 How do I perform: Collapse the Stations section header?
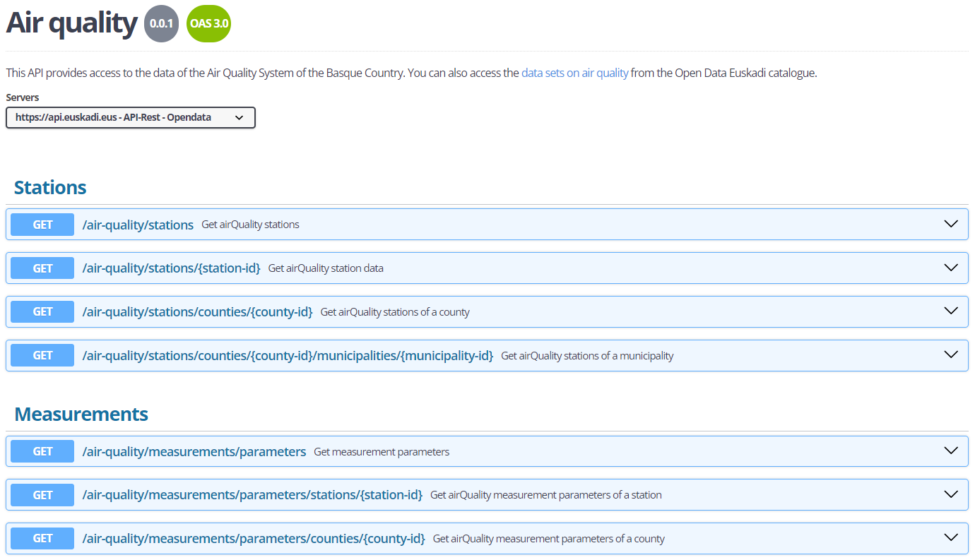pyautogui.click(x=50, y=188)
